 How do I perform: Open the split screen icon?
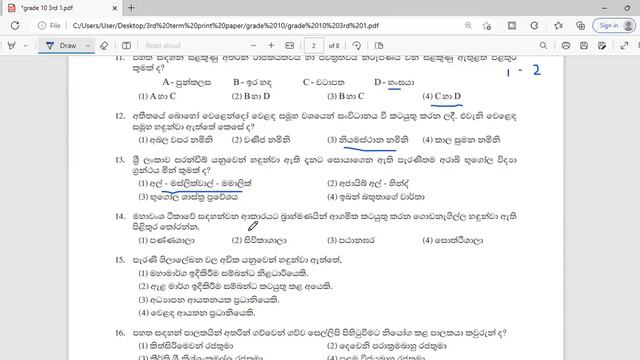512,26
